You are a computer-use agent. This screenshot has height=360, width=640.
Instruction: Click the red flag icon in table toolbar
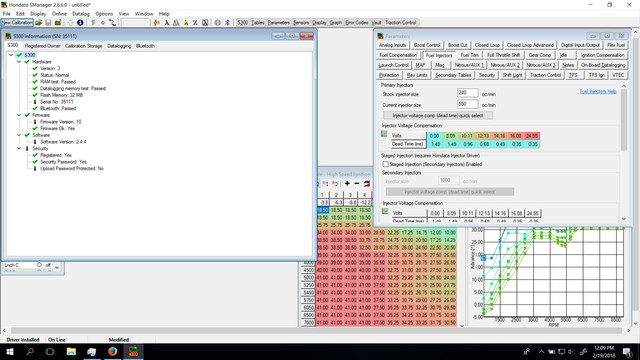pyautogui.click(x=367, y=184)
